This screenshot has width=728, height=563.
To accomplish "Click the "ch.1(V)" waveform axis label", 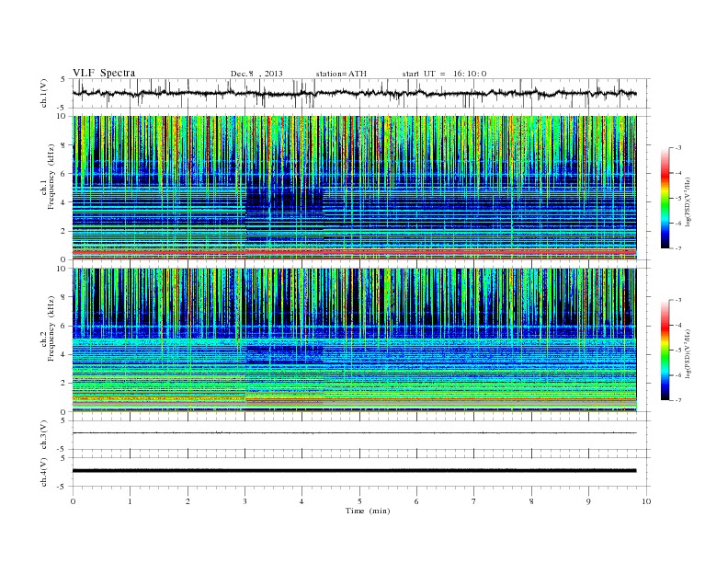I will point(43,93).
